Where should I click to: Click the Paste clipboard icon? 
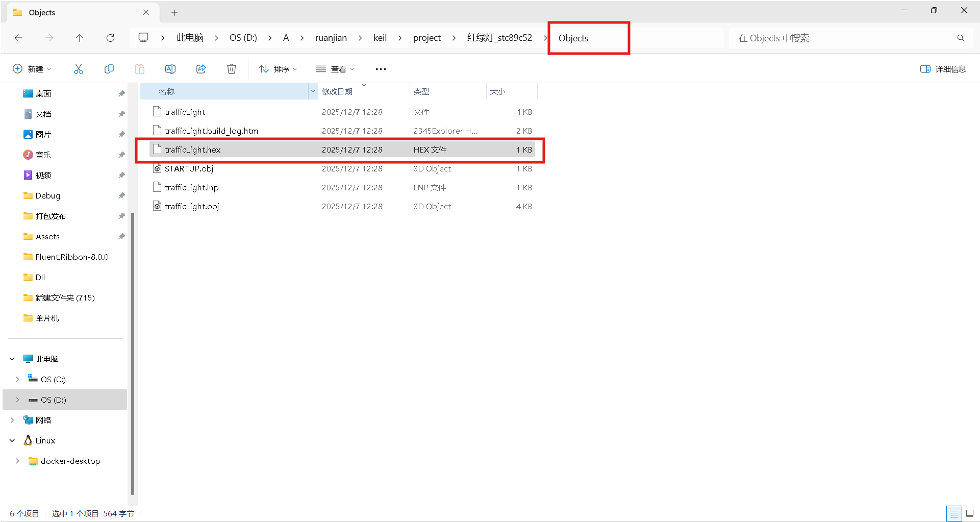pos(139,69)
